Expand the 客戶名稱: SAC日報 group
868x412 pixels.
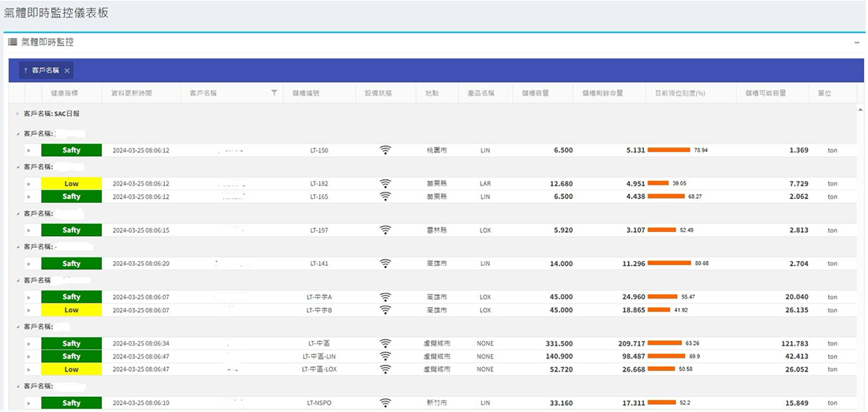[x=17, y=114]
